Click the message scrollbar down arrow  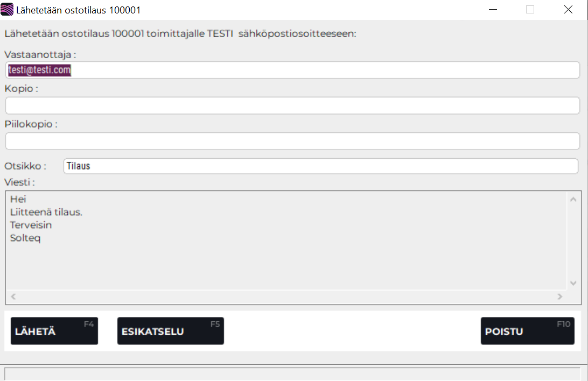[573, 283]
